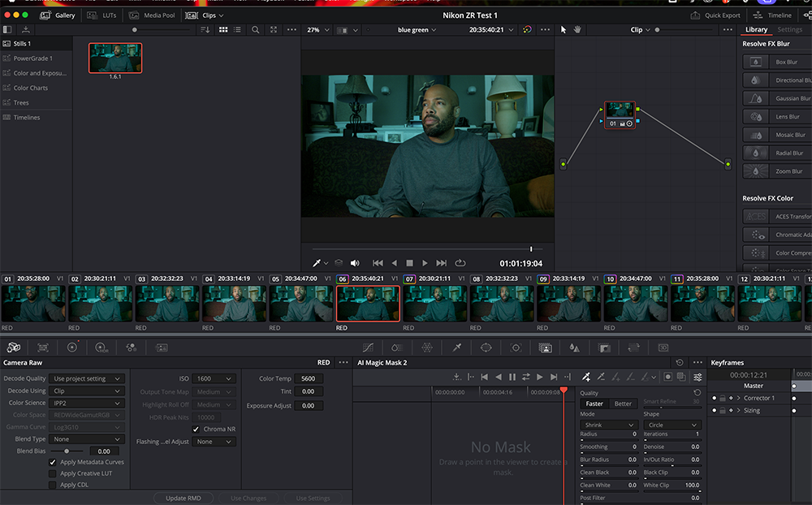Open the ISO 1600 dropdown
Image resolution: width=812 pixels, height=505 pixels.
(x=215, y=379)
